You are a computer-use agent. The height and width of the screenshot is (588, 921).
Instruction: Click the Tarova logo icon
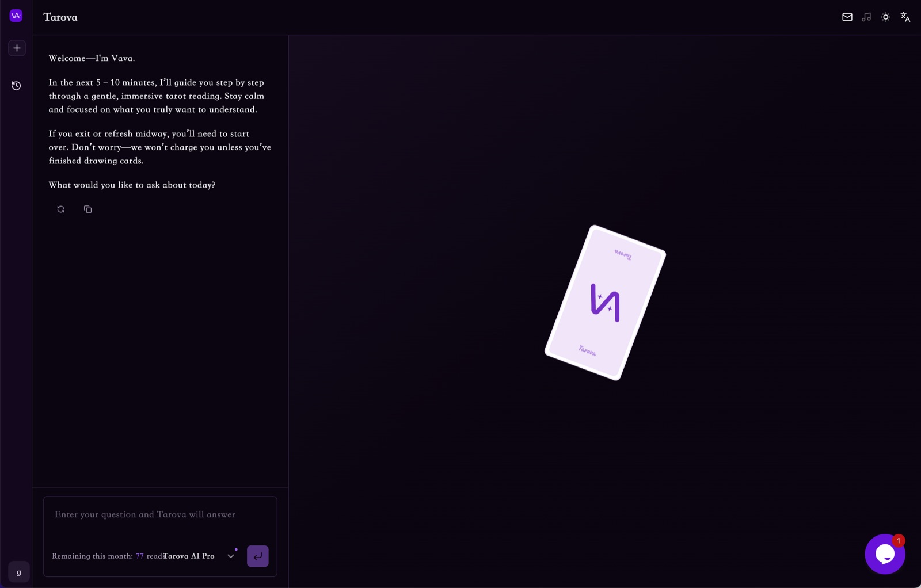pyautogui.click(x=16, y=16)
